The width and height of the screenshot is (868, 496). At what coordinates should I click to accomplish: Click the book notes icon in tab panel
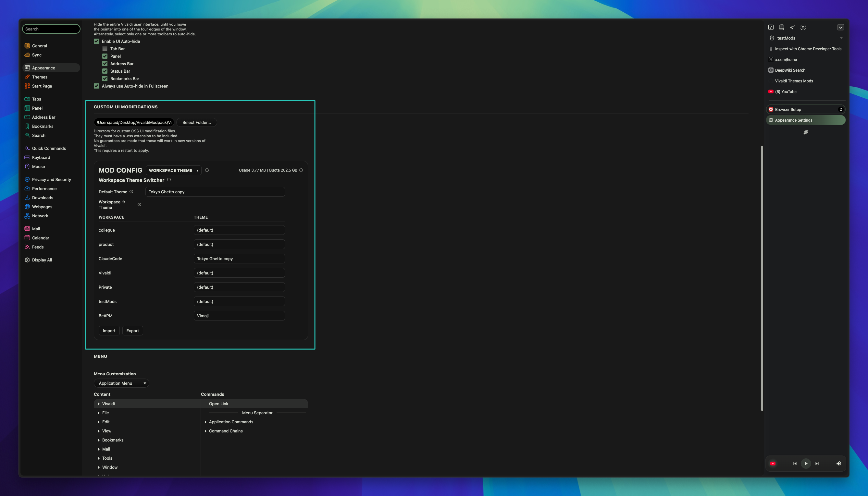tap(782, 27)
